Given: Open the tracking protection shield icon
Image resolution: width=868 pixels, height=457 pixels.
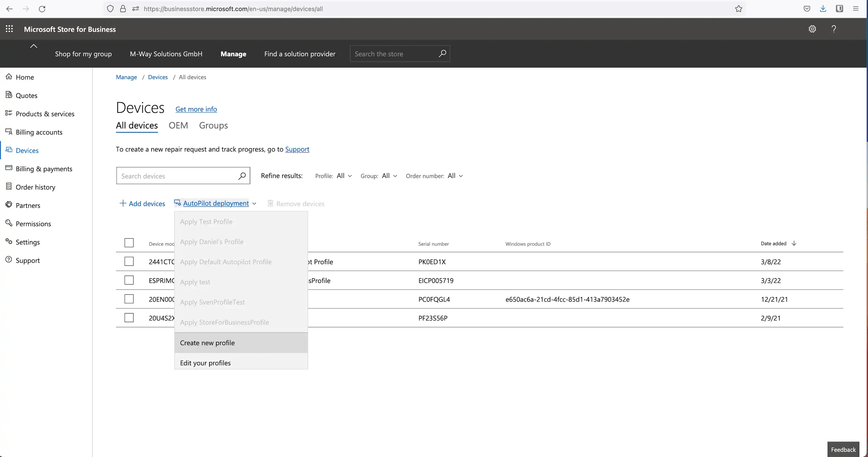Looking at the screenshot, I should (x=110, y=9).
